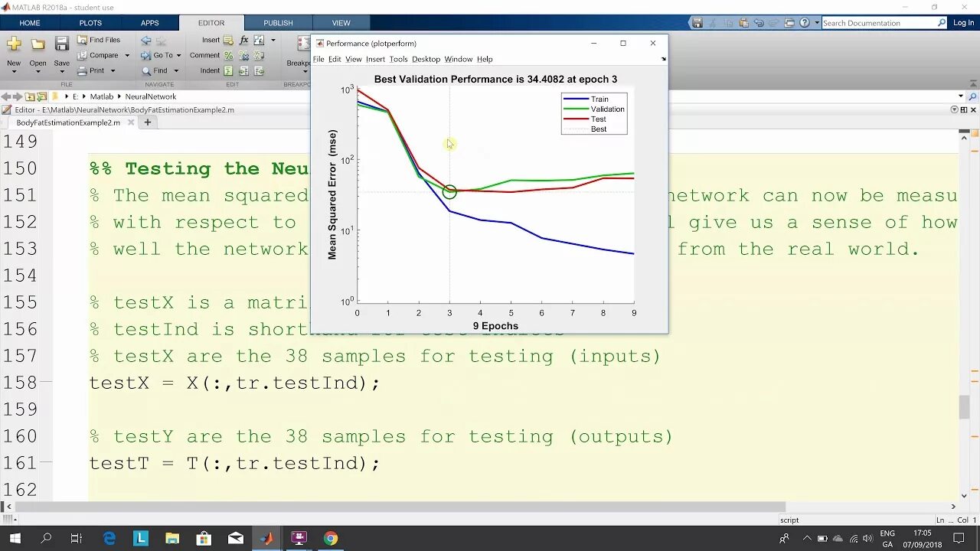
Task: Click the percent comment-lines icon
Action: [x=228, y=55]
